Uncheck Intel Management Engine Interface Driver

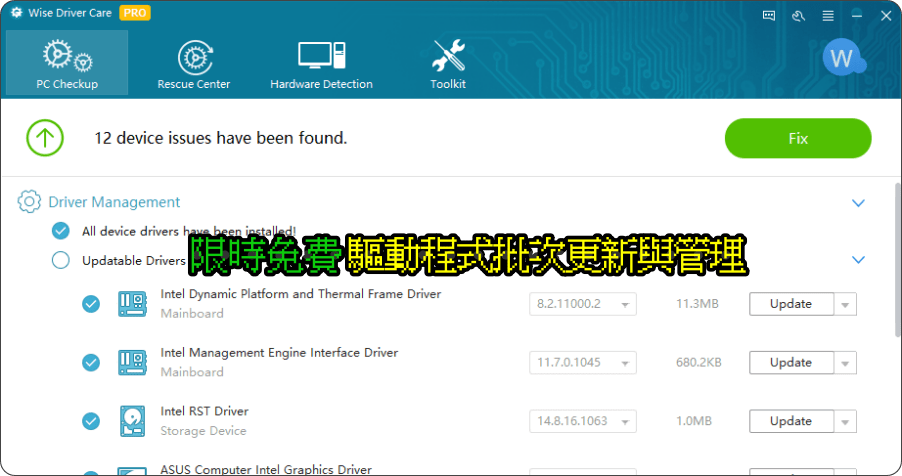click(x=91, y=363)
